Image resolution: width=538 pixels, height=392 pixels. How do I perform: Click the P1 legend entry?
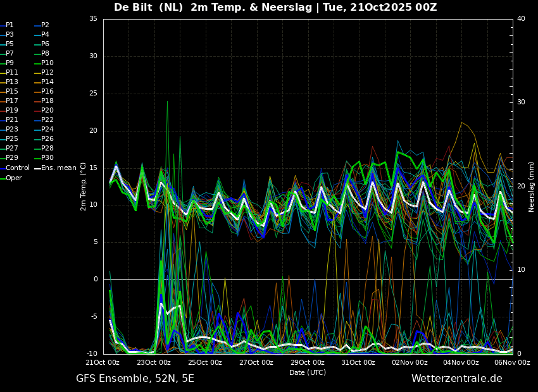7,25
